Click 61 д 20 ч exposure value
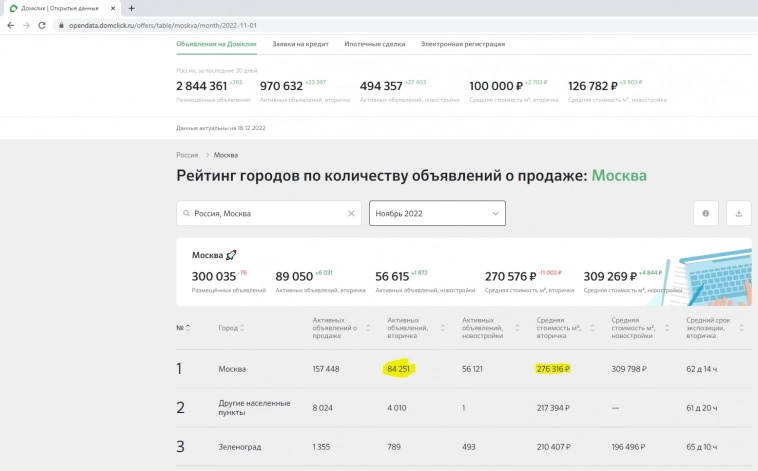The width and height of the screenshot is (758, 471). 701,408
